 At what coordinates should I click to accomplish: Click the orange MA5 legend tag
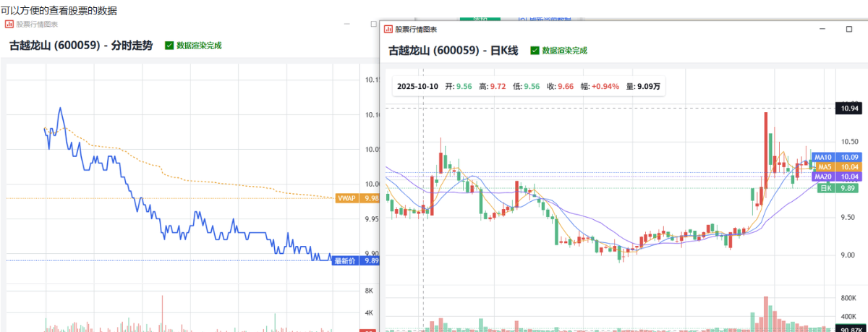[823, 167]
